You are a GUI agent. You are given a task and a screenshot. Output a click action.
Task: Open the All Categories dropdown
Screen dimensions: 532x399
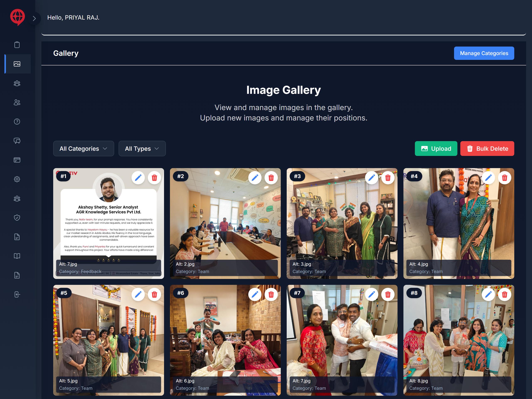tap(84, 149)
